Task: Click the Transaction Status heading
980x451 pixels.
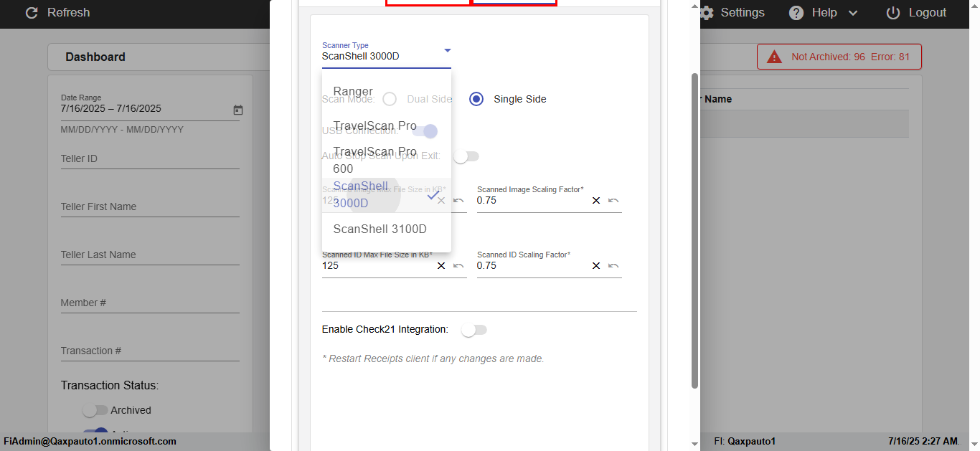Action: tap(110, 385)
